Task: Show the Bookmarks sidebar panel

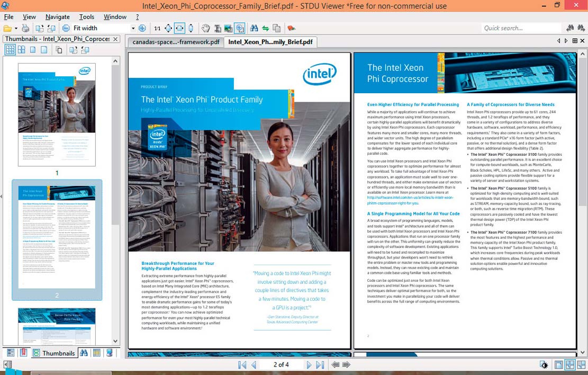Action: pyautogui.click(x=23, y=353)
